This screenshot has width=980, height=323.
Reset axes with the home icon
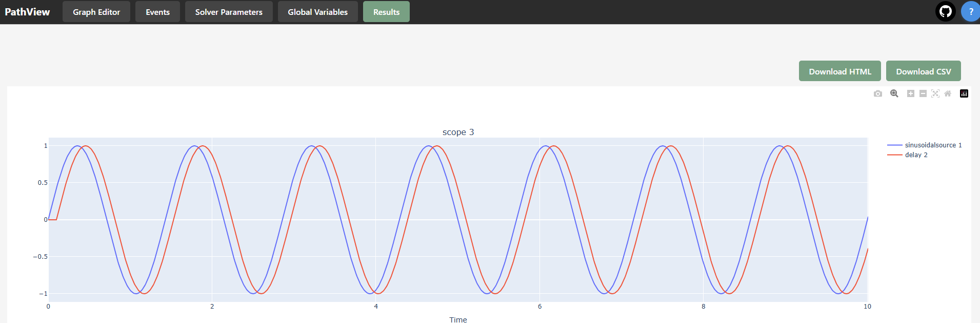(948, 93)
